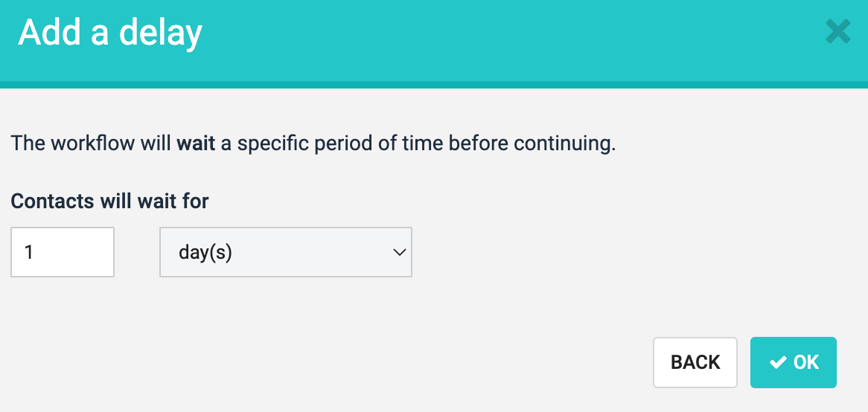The height and width of the screenshot is (412, 868).
Task: Click the bold word 'wait' in description
Action: point(195,143)
